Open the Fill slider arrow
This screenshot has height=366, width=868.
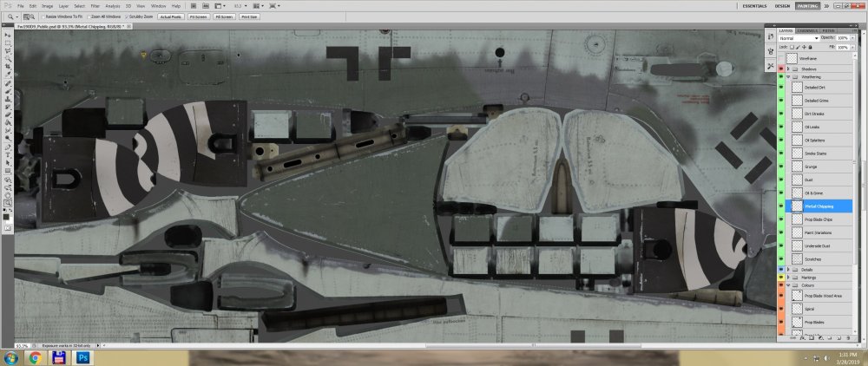click(852, 47)
